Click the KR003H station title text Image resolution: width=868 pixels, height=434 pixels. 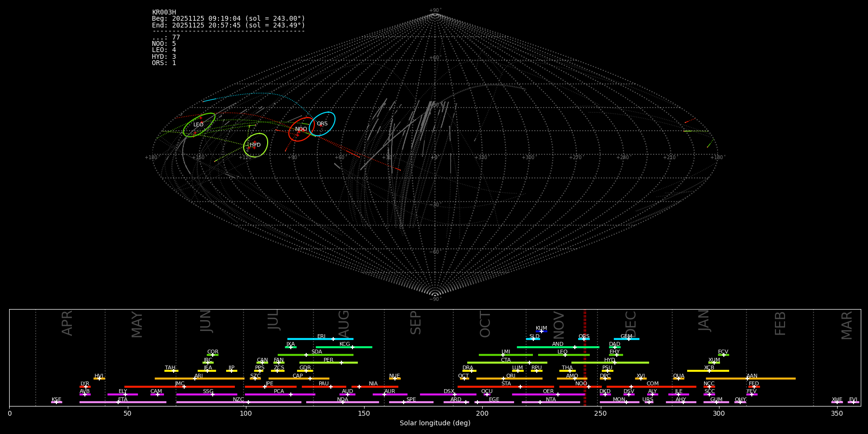(x=164, y=13)
